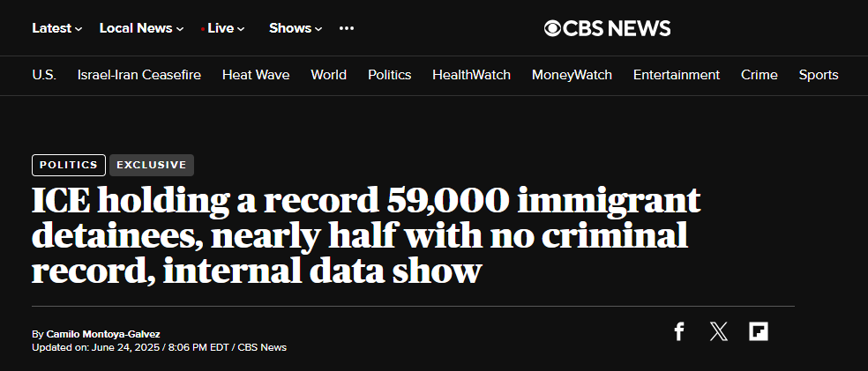The height and width of the screenshot is (371, 868).
Task: Open the Live dropdown menu
Action: [x=223, y=28]
